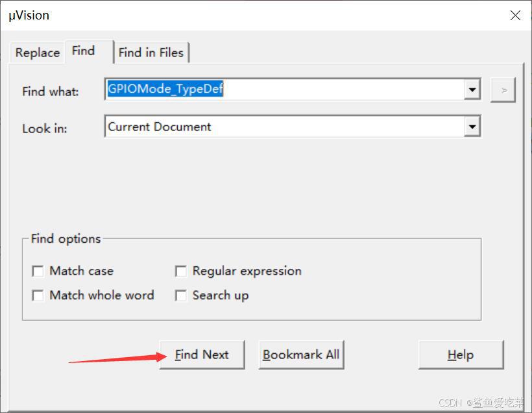Check the Search up option
Viewport: 532px width, 413px height.
point(181,295)
